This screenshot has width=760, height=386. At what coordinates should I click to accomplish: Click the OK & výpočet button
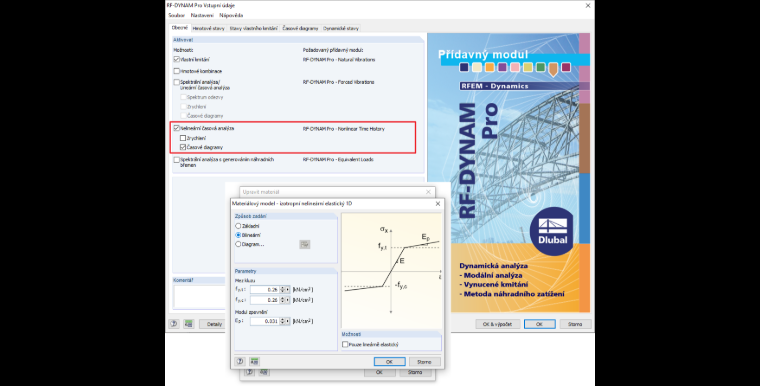click(x=498, y=324)
